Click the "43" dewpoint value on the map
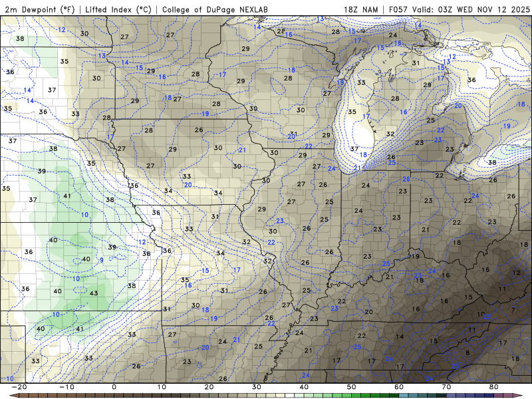The height and width of the screenshot is (399, 532). tap(94, 293)
